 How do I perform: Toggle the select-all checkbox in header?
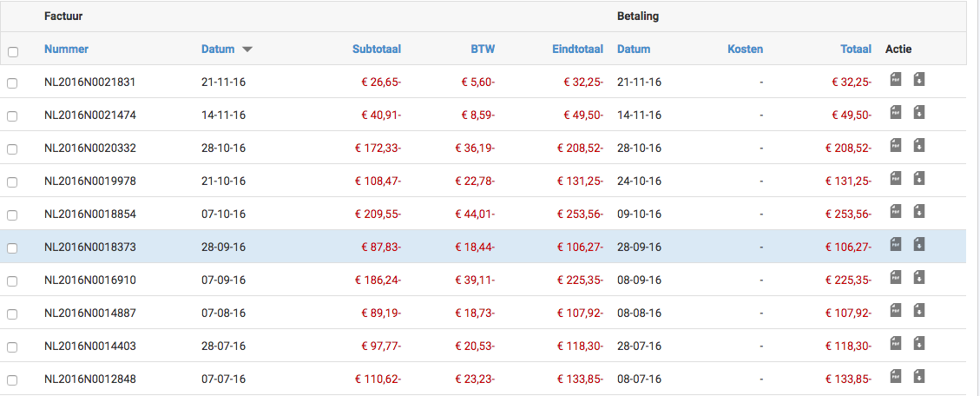pos(12,53)
